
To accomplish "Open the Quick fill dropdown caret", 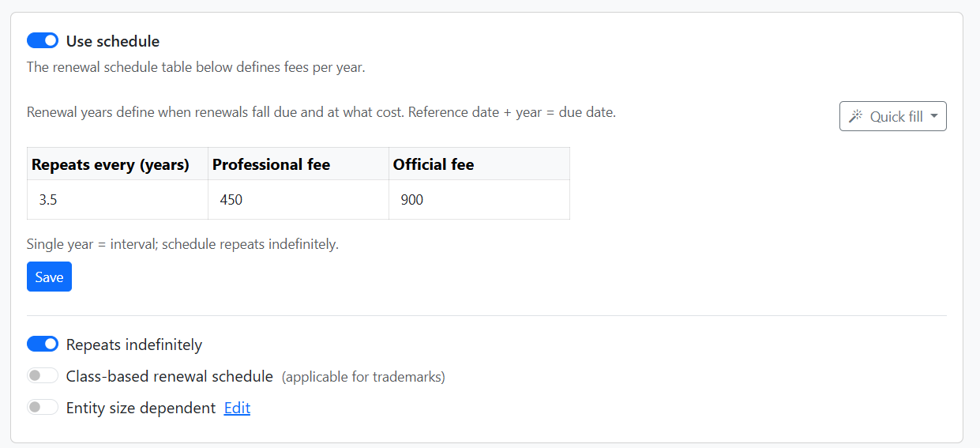I will [934, 117].
